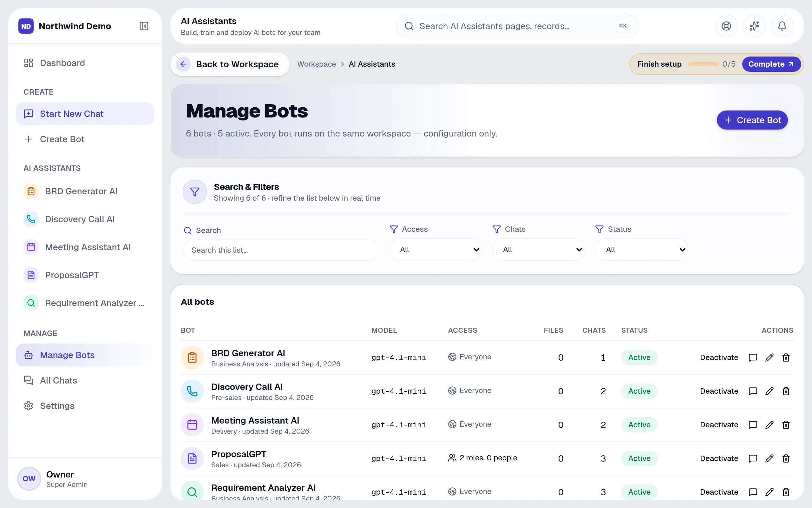The width and height of the screenshot is (812, 508).
Task: Deactivate the Meeting Assistant AI bot
Action: point(719,425)
